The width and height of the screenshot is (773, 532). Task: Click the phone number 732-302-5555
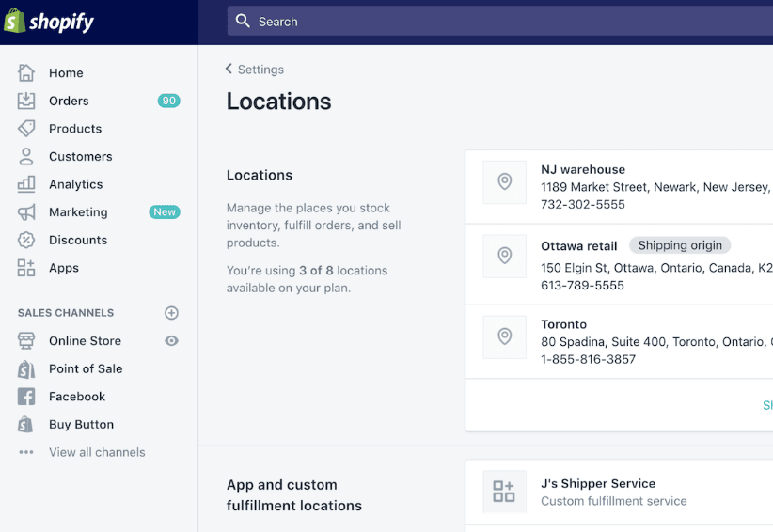tap(583, 204)
